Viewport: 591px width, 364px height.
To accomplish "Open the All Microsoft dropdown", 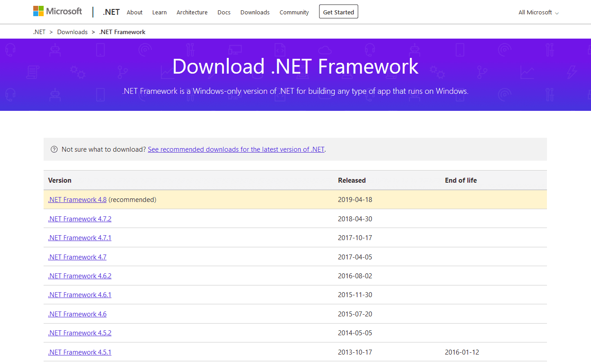I will [535, 12].
